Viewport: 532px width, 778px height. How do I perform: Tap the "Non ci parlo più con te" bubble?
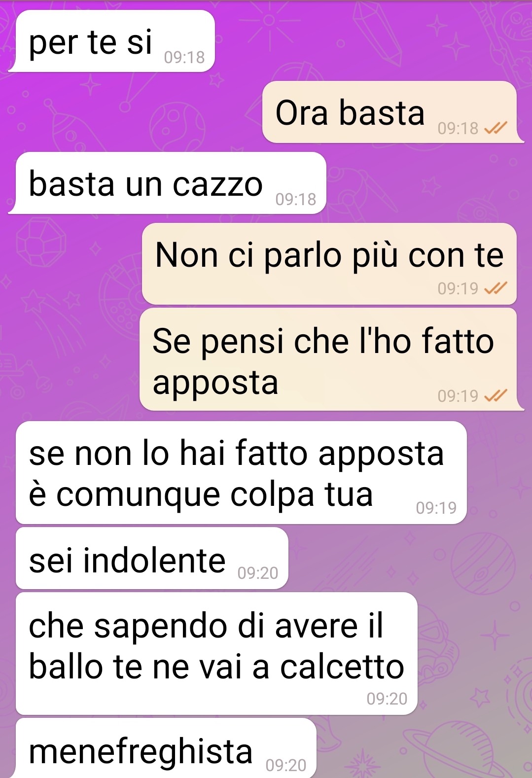tap(329, 264)
